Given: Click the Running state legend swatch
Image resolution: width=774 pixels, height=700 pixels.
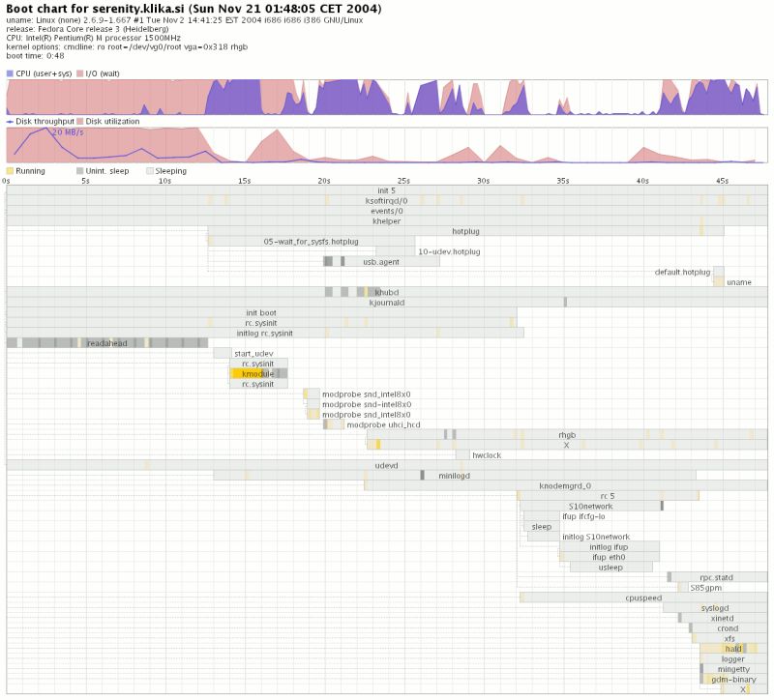Looking at the screenshot, I should click(10, 171).
